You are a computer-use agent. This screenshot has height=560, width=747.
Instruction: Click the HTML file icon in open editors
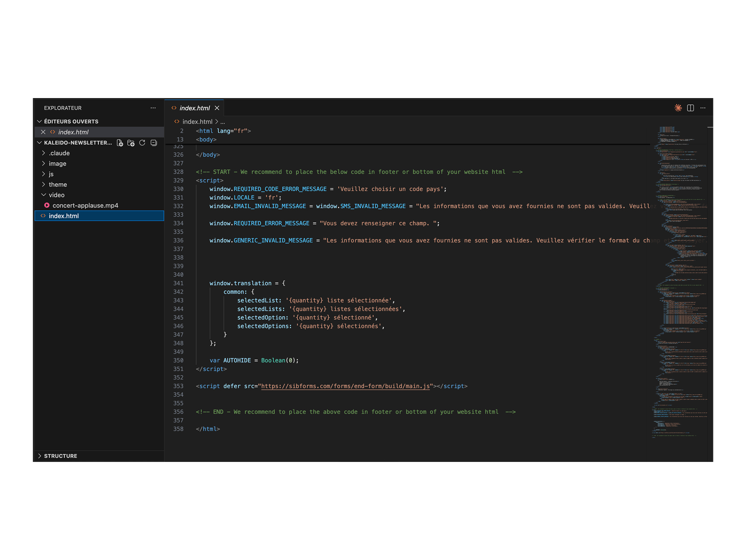click(x=53, y=132)
